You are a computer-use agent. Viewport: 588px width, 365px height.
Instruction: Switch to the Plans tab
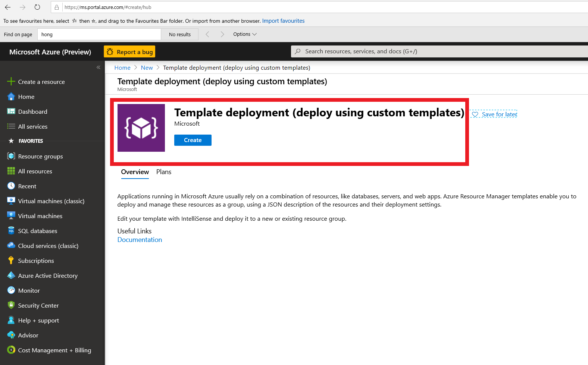pyautogui.click(x=164, y=172)
